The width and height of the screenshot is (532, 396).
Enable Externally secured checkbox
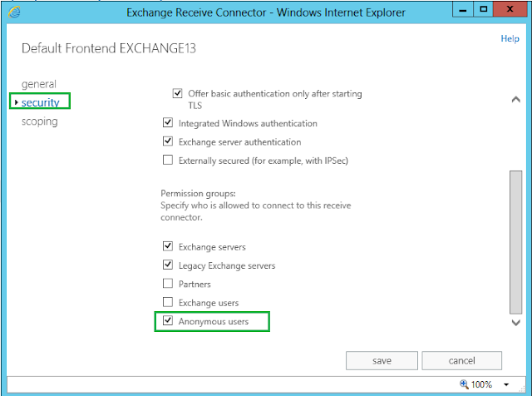168,160
